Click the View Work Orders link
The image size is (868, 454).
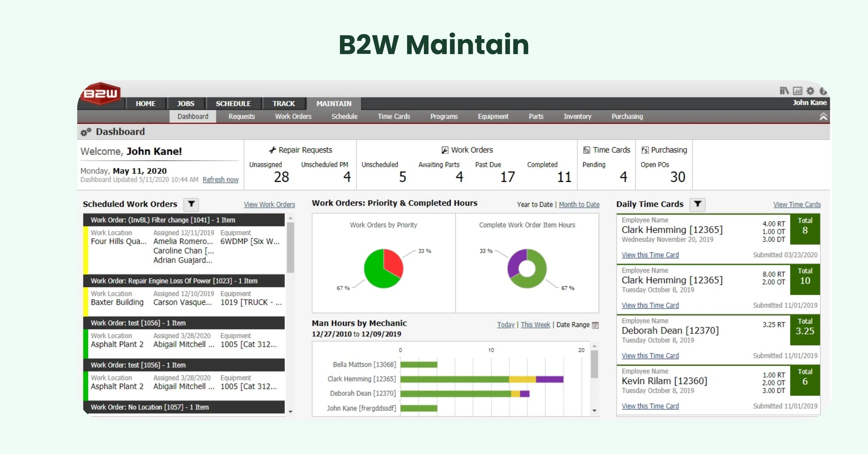coord(269,204)
